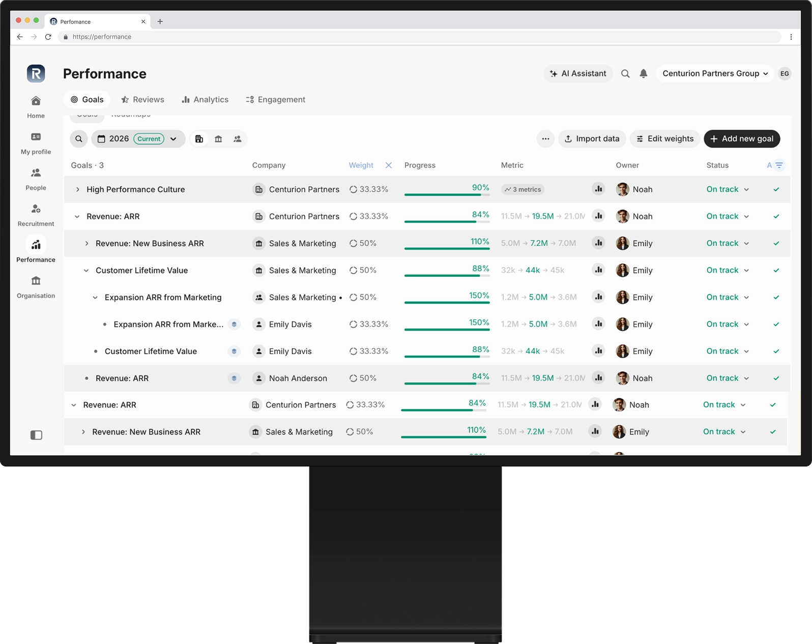Toggle checkmark on Revenue: ARR Noah Anderson row
Screen dimensions: 812x644
coord(776,378)
